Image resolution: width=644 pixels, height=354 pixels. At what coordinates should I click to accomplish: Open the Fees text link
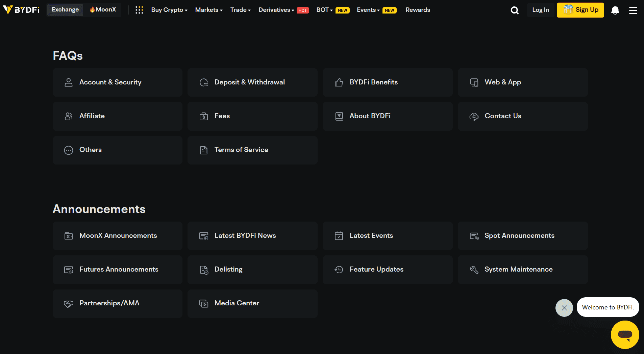click(222, 116)
